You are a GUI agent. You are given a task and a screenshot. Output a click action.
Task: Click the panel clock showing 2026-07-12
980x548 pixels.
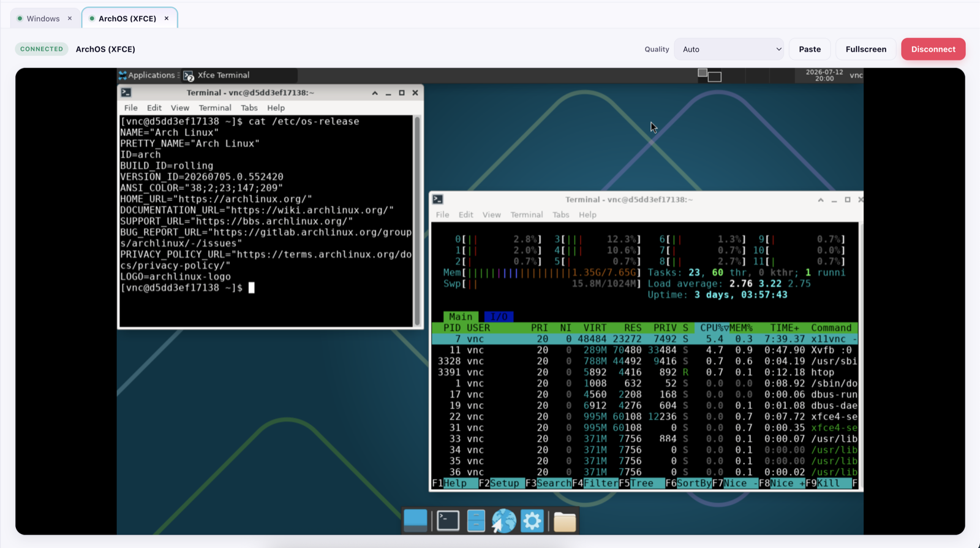tap(824, 75)
